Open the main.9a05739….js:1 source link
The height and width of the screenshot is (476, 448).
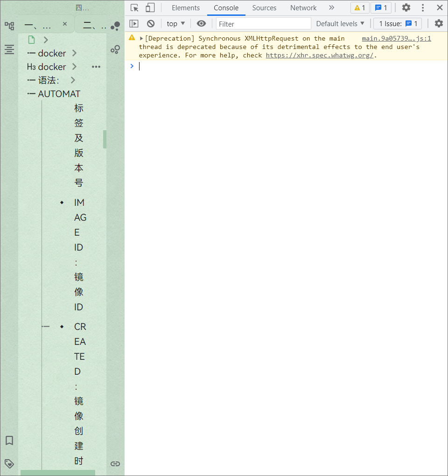[x=396, y=39]
